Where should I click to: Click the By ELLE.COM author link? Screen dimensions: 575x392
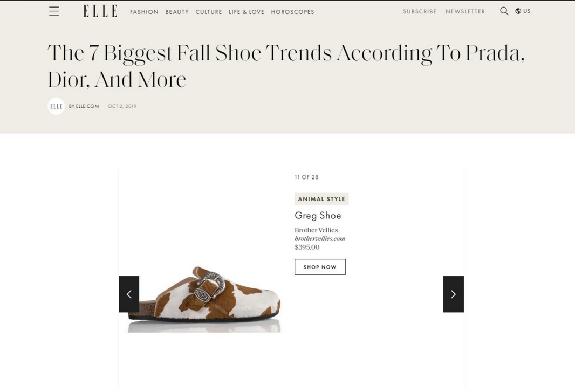84,106
